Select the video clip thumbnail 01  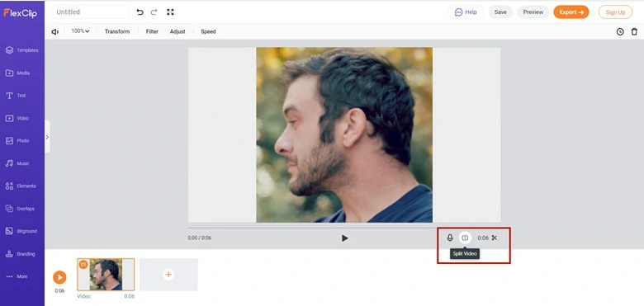(106, 275)
